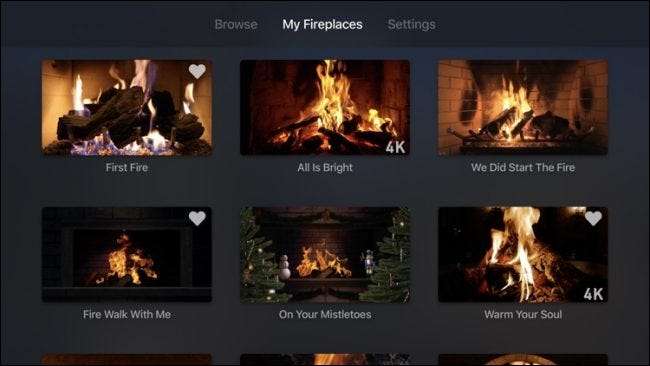Click the All Is Bright title label
The image size is (650, 366).
click(325, 167)
